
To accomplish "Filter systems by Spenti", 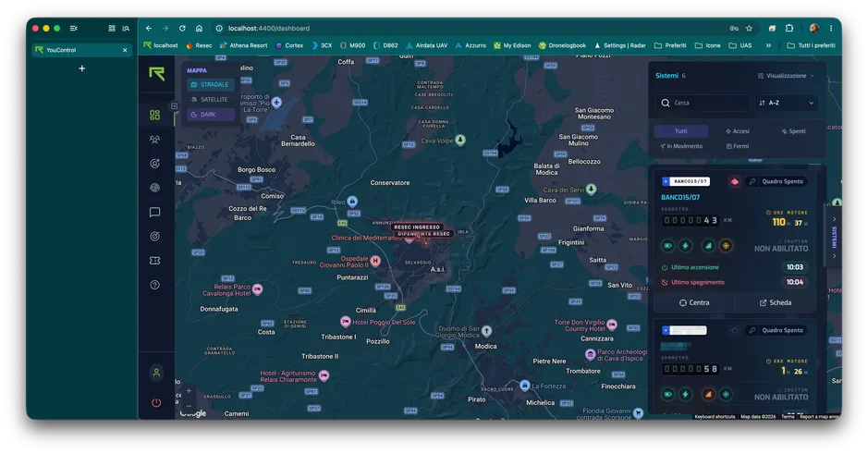I will point(793,131).
